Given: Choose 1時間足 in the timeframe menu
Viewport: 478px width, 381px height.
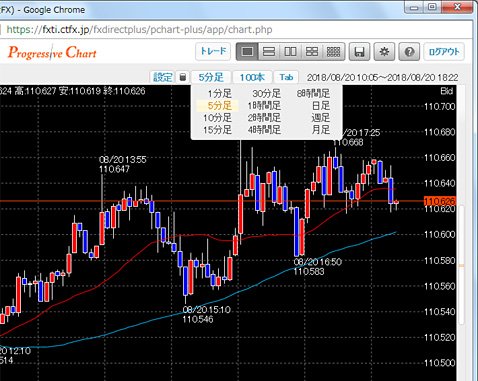Looking at the screenshot, I should (x=264, y=106).
